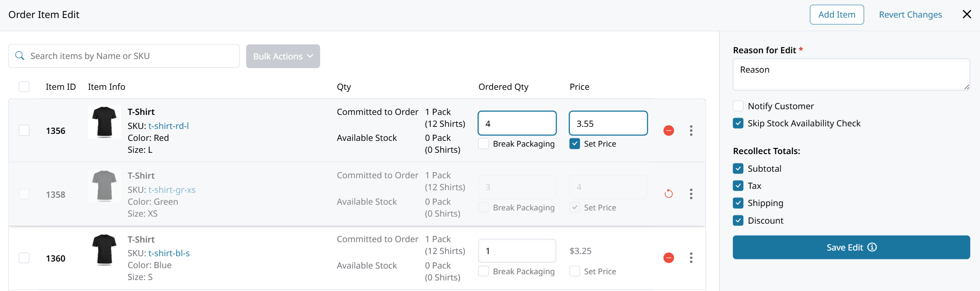Enable the Notify Customer checkbox

pyautogui.click(x=738, y=106)
